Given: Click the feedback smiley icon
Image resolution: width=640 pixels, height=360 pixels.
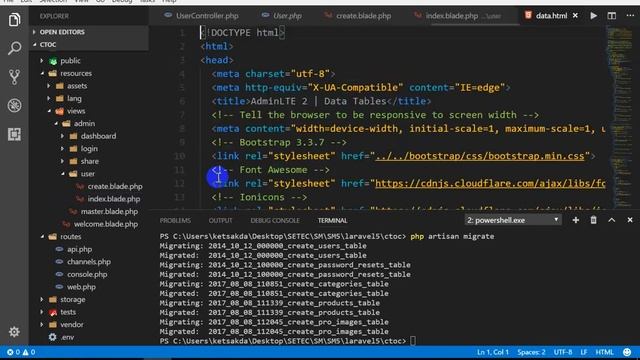Looking at the screenshot, I should point(627,352).
